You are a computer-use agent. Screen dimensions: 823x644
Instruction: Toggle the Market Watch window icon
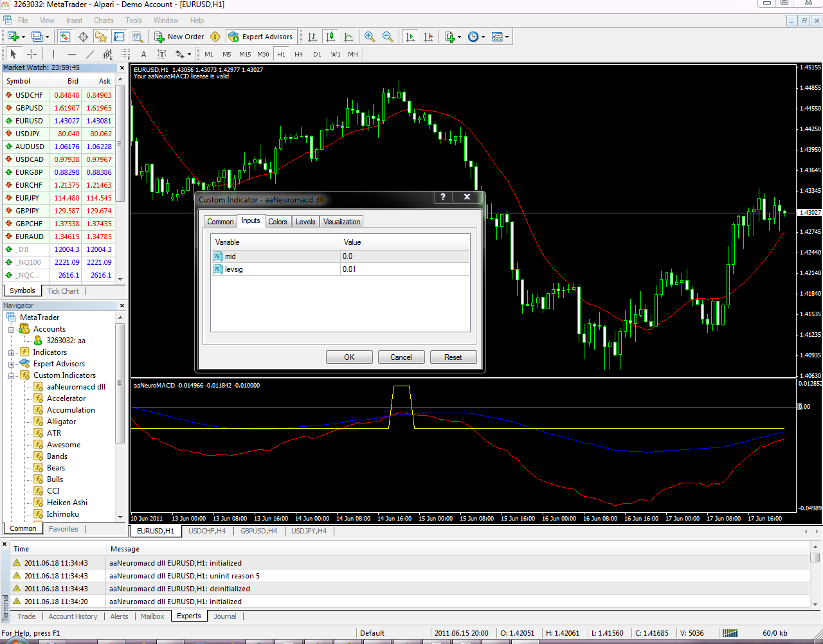(65, 37)
